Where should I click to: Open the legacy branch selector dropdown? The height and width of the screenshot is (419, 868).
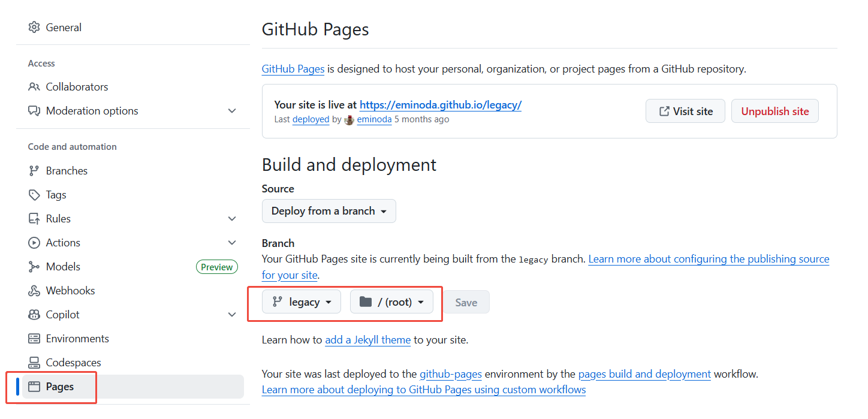[x=302, y=302]
